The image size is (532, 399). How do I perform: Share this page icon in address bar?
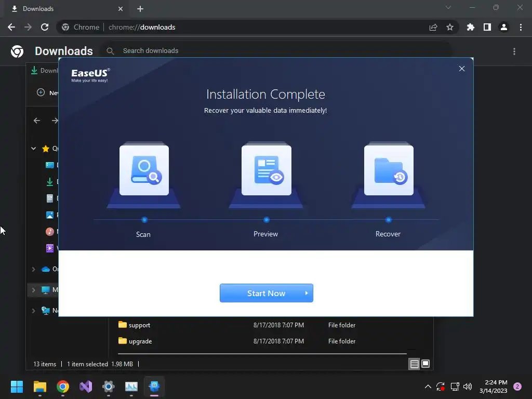pyautogui.click(x=433, y=27)
